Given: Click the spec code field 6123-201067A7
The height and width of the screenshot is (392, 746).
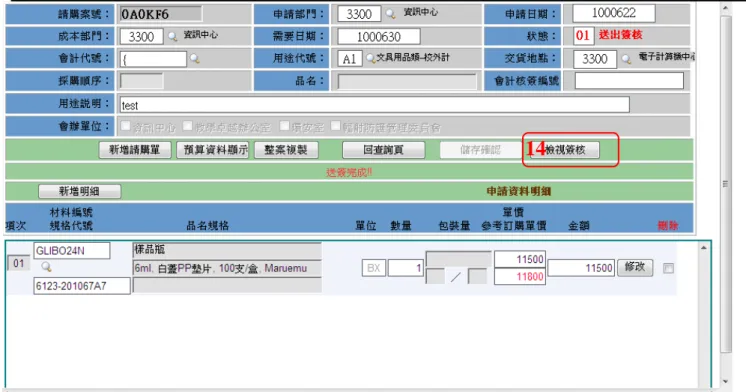Looking at the screenshot, I should coord(82,286).
